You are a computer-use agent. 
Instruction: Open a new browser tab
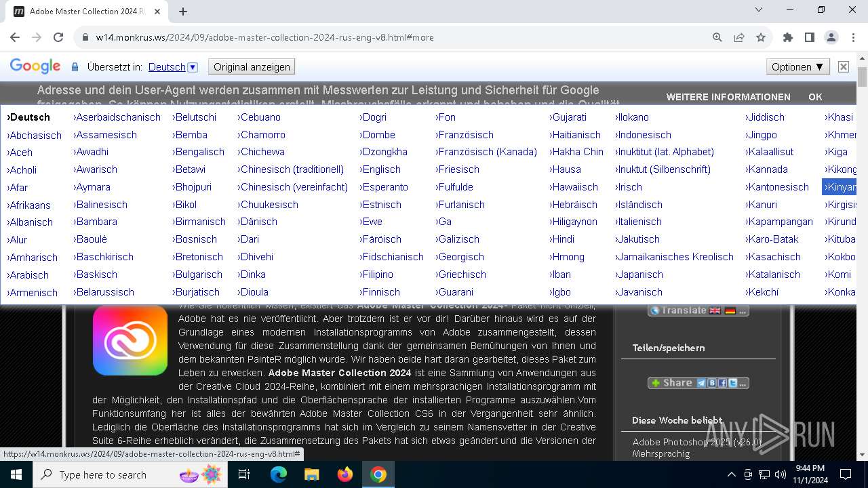(183, 12)
